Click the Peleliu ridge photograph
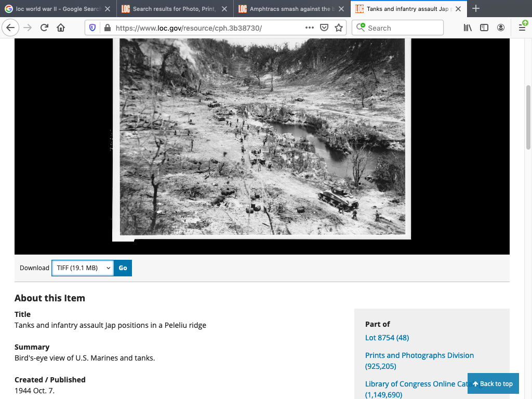532x399 pixels. [262, 138]
